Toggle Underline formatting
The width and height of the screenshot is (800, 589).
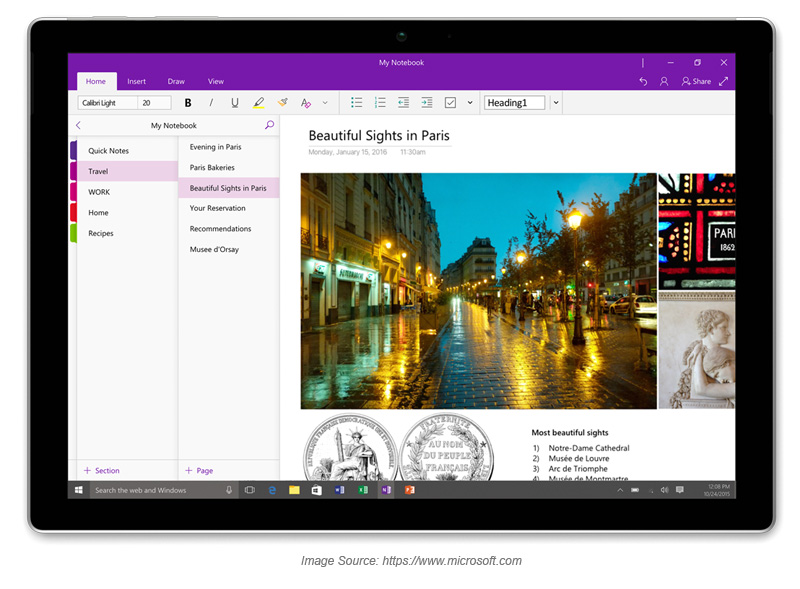[235, 103]
